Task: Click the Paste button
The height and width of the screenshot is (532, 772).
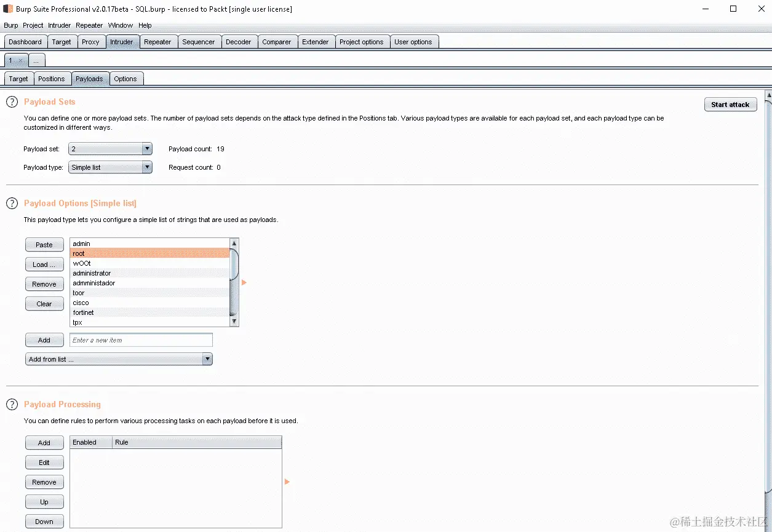Action: click(x=44, y=245)
